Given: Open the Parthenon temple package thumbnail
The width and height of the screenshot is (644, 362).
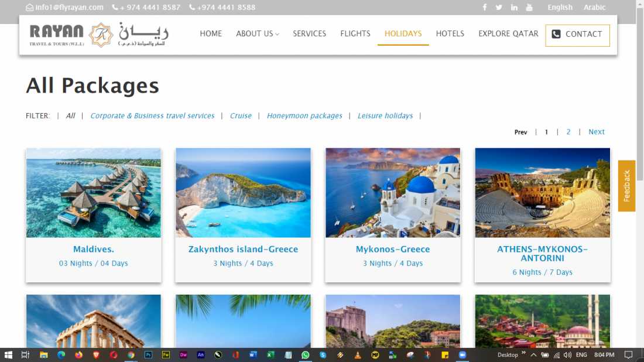Looking at the screenshot, I should (94, 322).
